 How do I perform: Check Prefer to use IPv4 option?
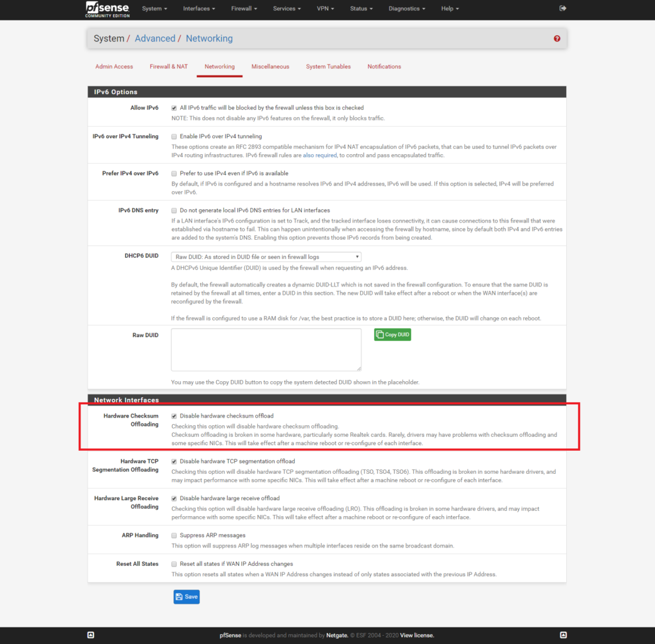pos(174,174)
